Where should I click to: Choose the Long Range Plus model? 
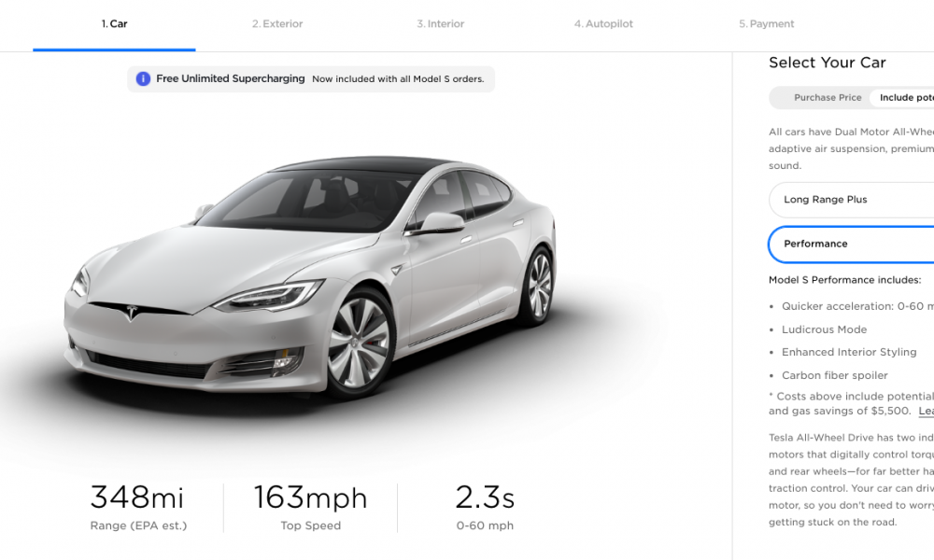852,200
